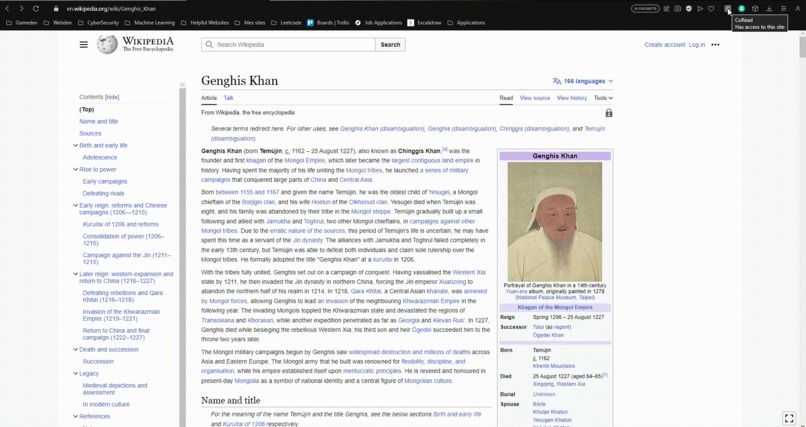Click the address bar URL
This screenshot has width=806, height=427.
coord(111,9)
